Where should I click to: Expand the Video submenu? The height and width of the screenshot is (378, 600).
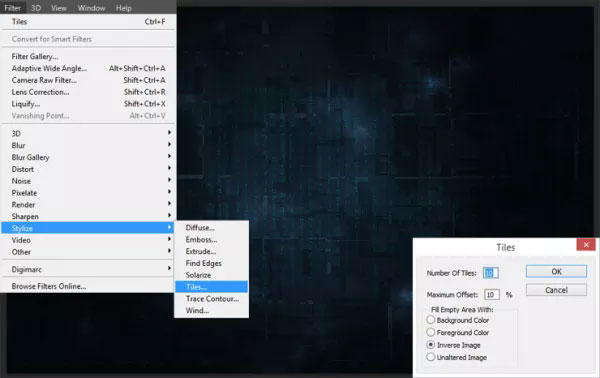click(x=88, y=240)
